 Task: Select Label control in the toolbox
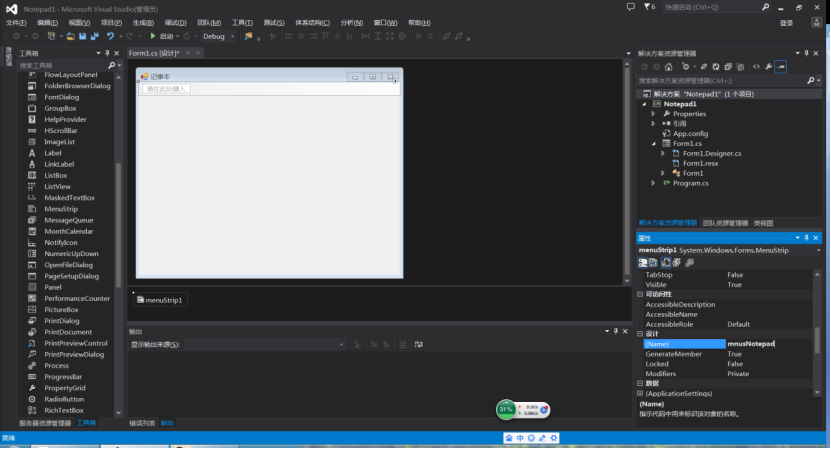click(x=52, y=153)
